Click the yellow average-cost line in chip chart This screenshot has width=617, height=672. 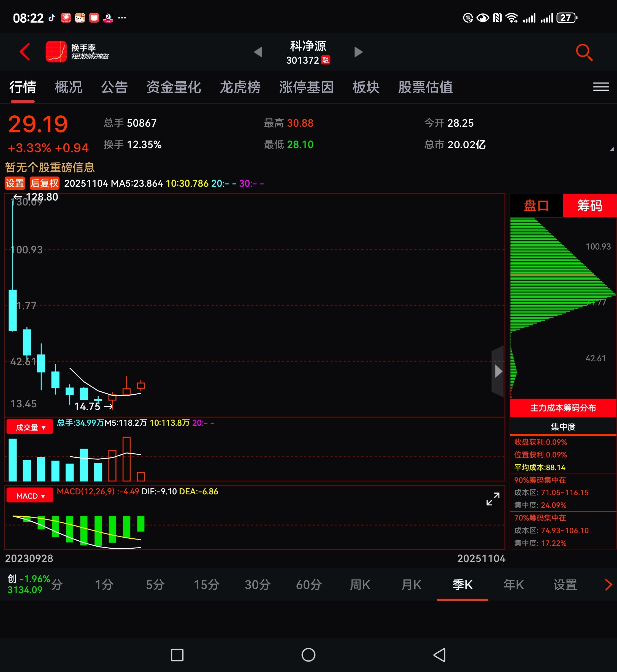[x=551, y=274]
